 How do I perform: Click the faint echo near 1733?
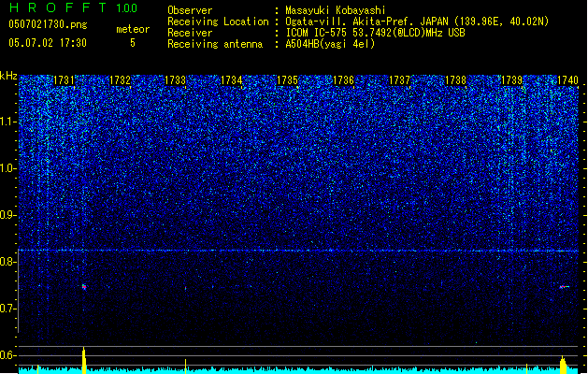pos(185,288)
